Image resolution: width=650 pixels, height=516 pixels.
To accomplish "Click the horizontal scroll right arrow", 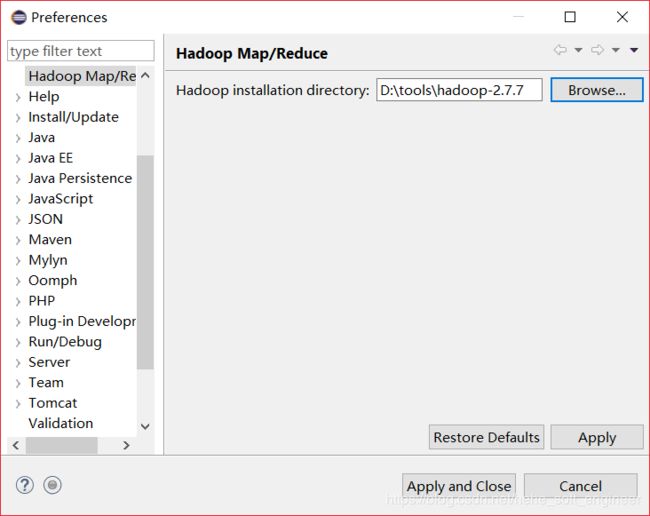I will (126, 446).
